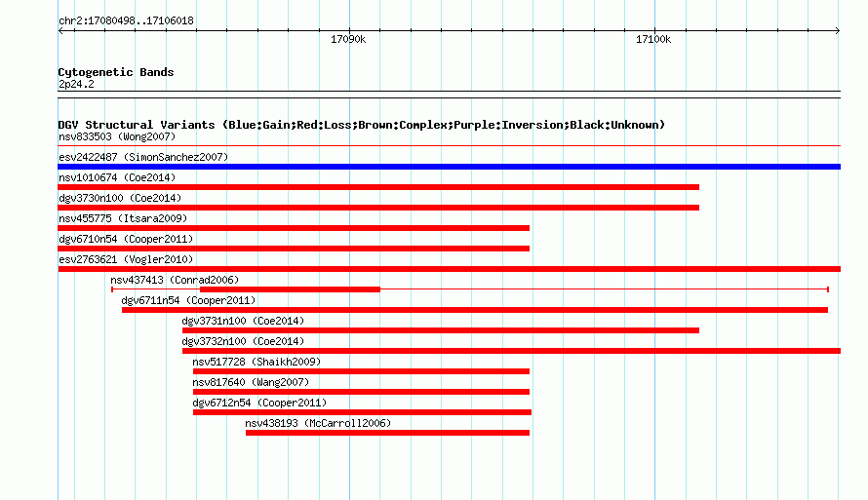The width and height of the screenshot is (868, 500).
Task: Select the red dgv6712n54 loss bar
Action: (x=362, y=412)
